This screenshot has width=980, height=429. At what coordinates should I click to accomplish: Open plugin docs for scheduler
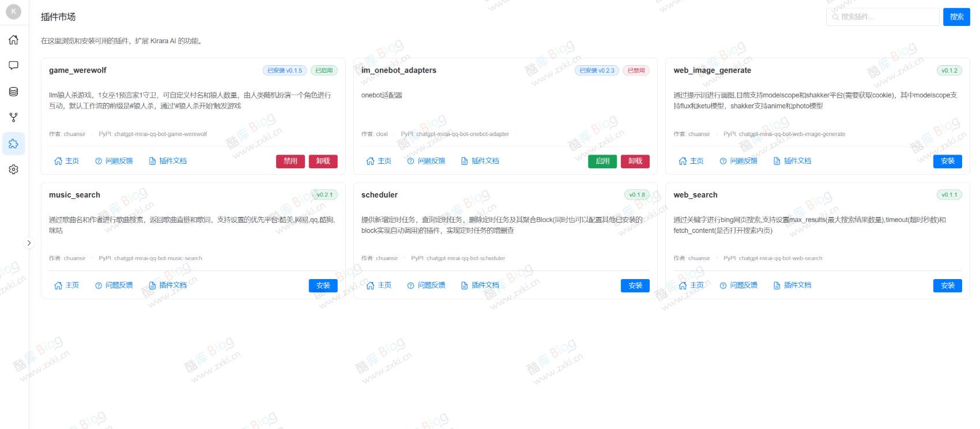pos(480,285)
